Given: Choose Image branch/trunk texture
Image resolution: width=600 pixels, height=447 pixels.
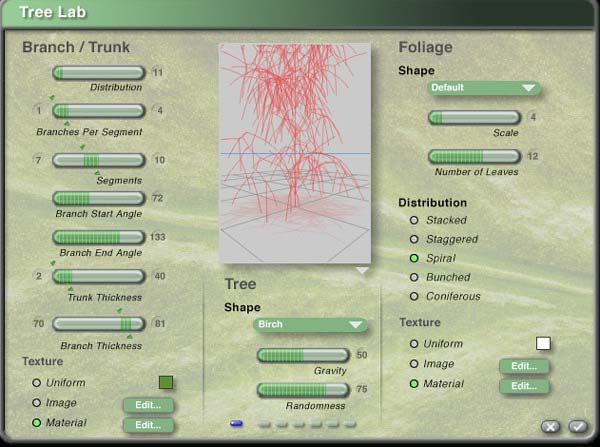Looking at the screenshot, I should click(37, 403).
